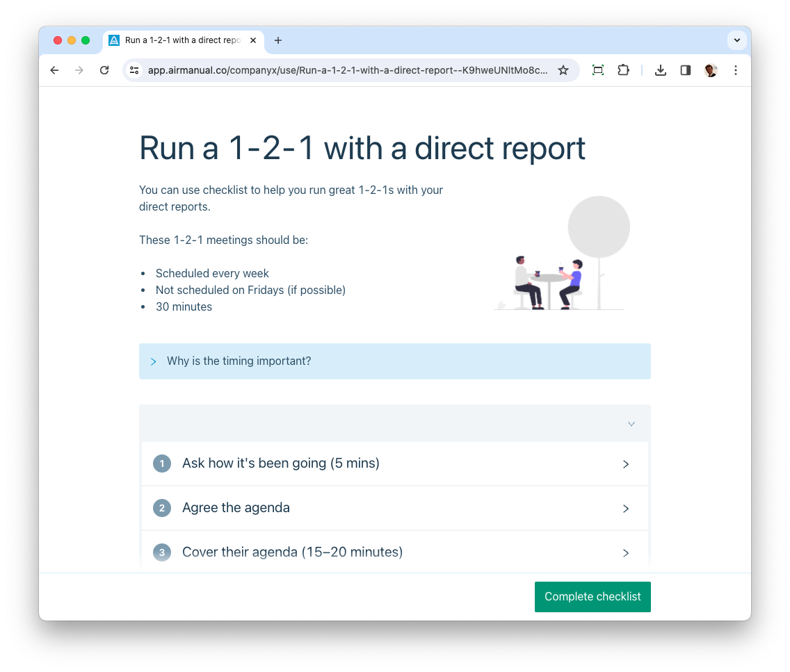Viewport: 790px width, 672px height.
Task: Collapse the checklist with the down chevron
Action: [x=631, y=424]
